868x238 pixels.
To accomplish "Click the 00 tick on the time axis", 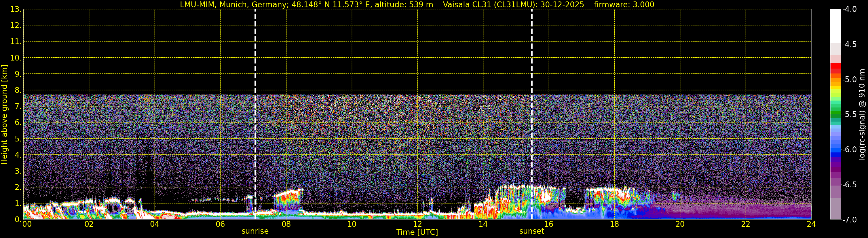I will click(26, 224).
